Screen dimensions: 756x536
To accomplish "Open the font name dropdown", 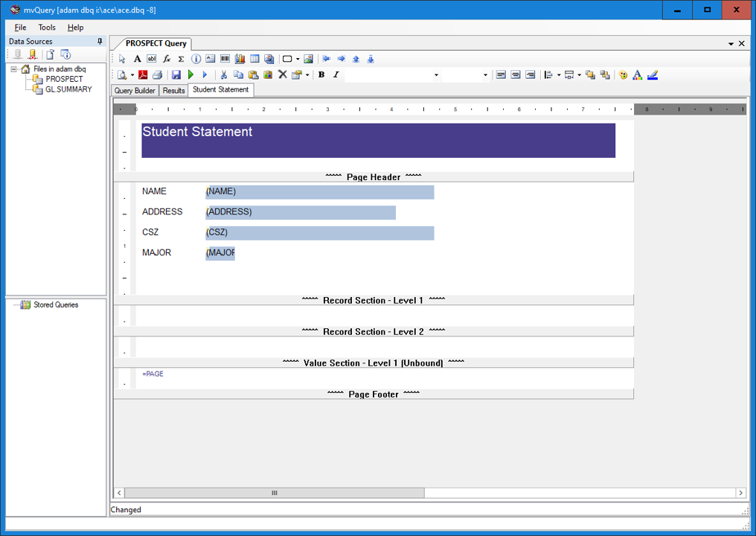I will [436, 75].
